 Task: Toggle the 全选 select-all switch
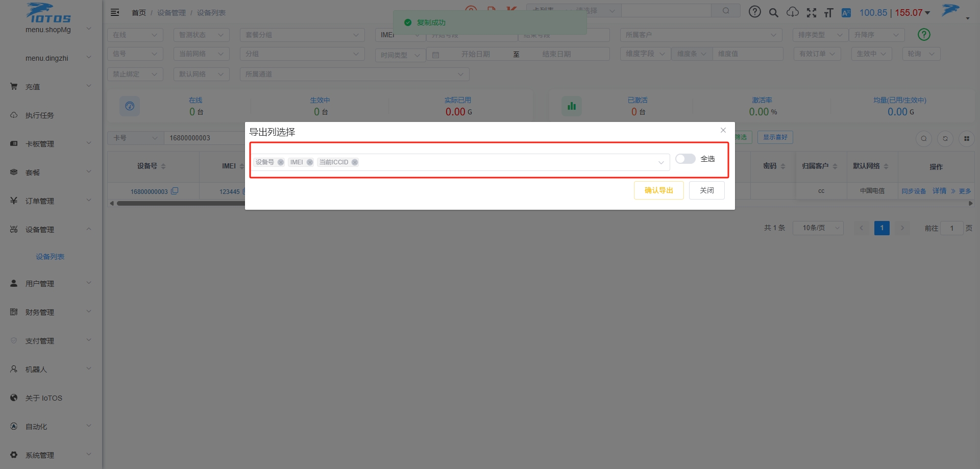[x=685, y=159]
